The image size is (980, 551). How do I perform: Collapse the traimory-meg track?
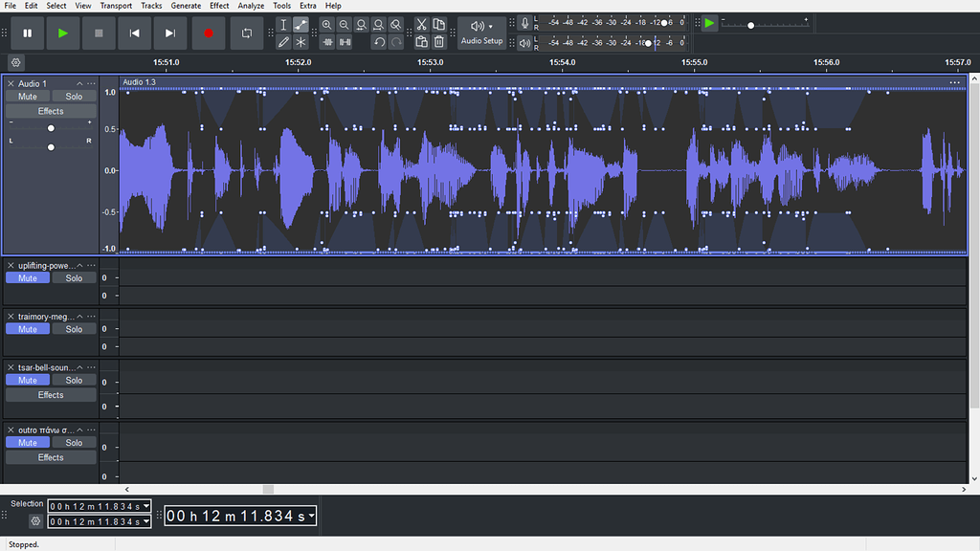[x=78, y=317]
